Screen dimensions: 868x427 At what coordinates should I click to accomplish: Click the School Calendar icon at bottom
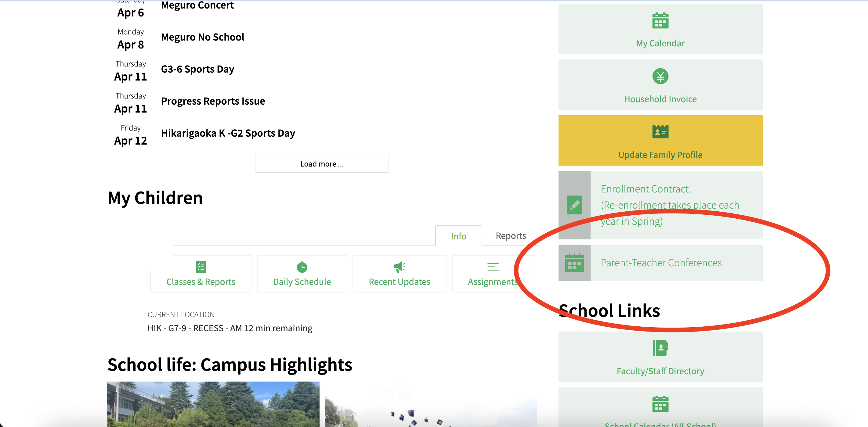coord(660,404)
